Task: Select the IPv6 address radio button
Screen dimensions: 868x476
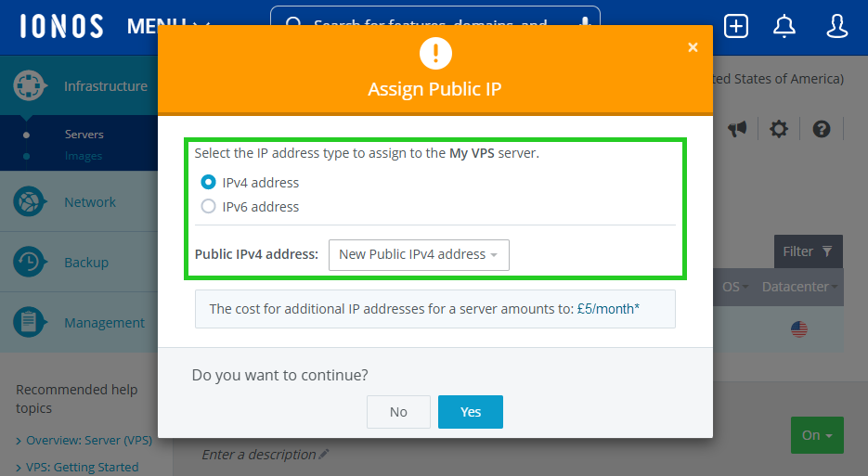Action: [209, 207]
